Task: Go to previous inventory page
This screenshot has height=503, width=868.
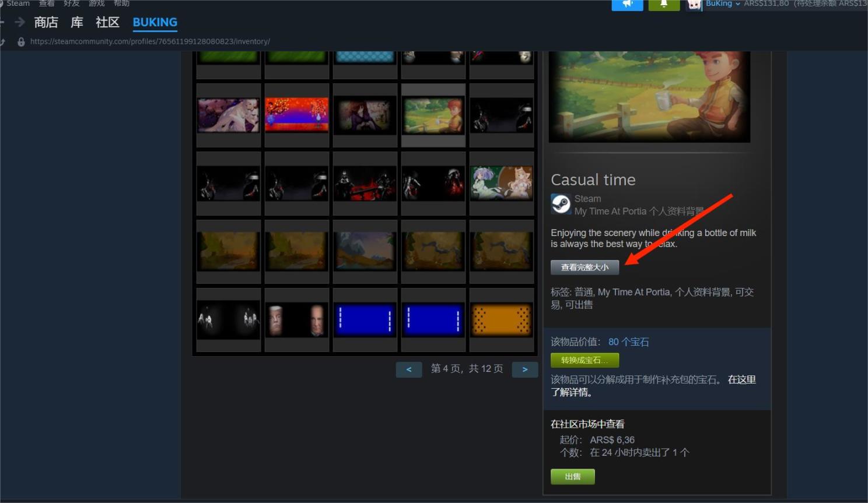Action: (409, 370)
